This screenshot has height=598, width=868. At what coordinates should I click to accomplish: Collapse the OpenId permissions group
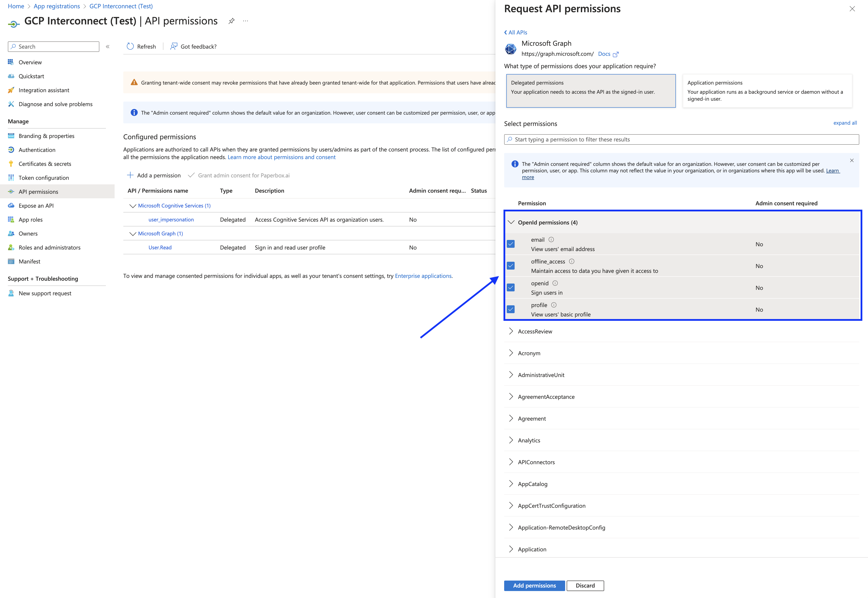point(511,222)
